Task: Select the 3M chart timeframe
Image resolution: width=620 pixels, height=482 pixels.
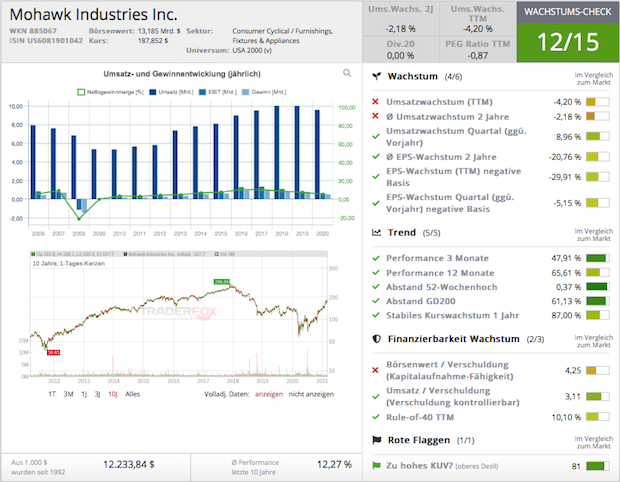Action: click(68, 394)
